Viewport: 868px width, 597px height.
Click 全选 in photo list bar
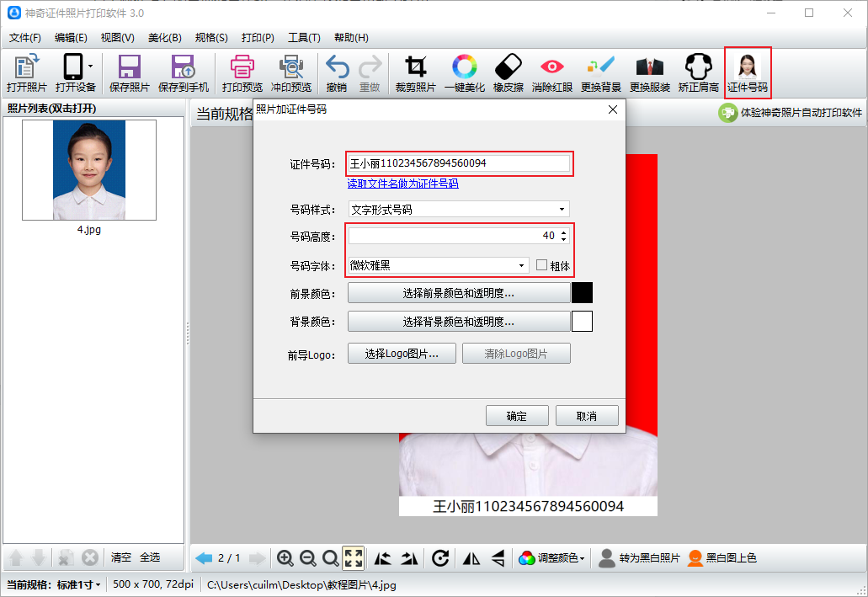click(x=150, y=557)
